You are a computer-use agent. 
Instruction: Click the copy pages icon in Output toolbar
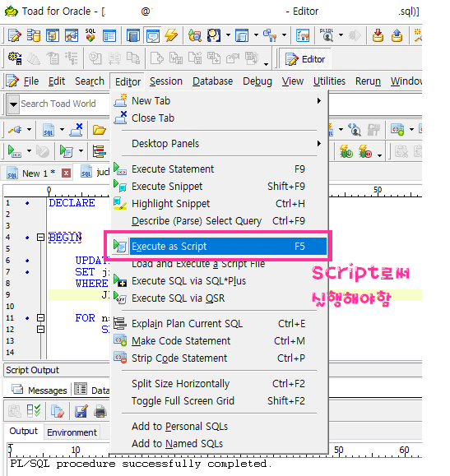57,411
